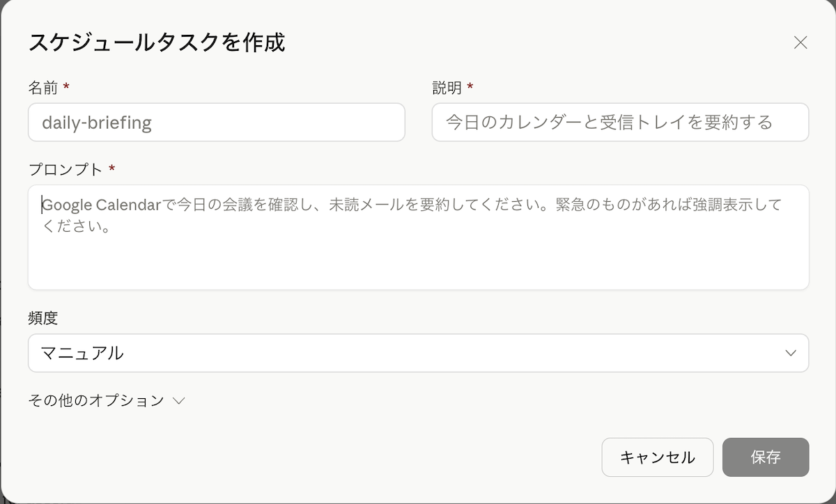
Task: Click the 名前 field label
Action: pyautogui.click(x=42, y=87)
